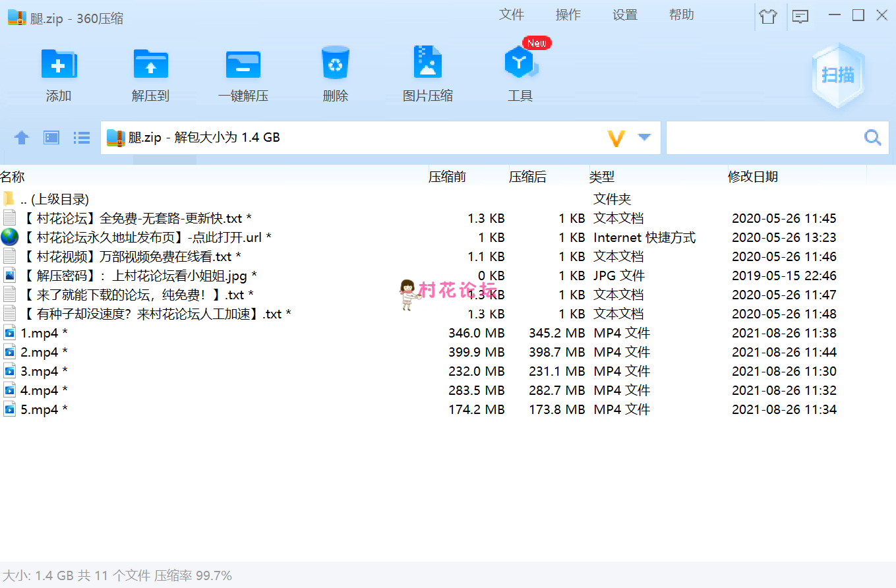Viewport: 896px width, 588px height.
Task: Sort by the 压缩前 column header
Action: pos(447,177)
